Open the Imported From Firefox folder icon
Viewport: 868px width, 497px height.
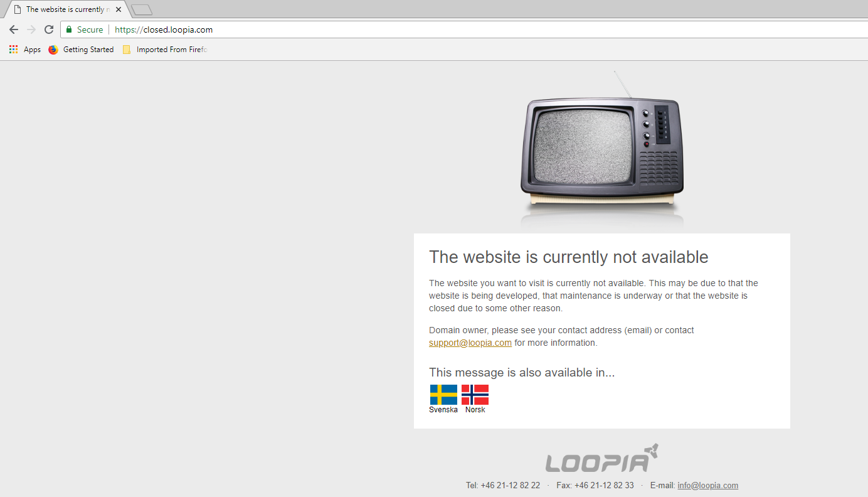coord(127,50)
